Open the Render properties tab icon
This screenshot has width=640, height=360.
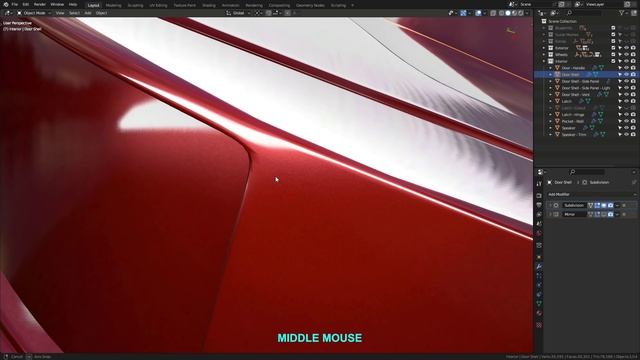point(539,196)
